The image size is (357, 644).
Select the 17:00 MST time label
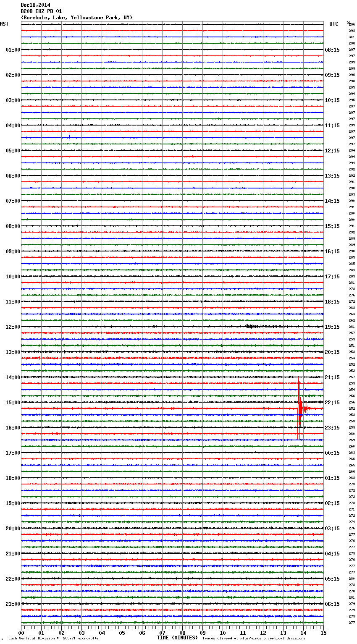(x=13, y=453)
